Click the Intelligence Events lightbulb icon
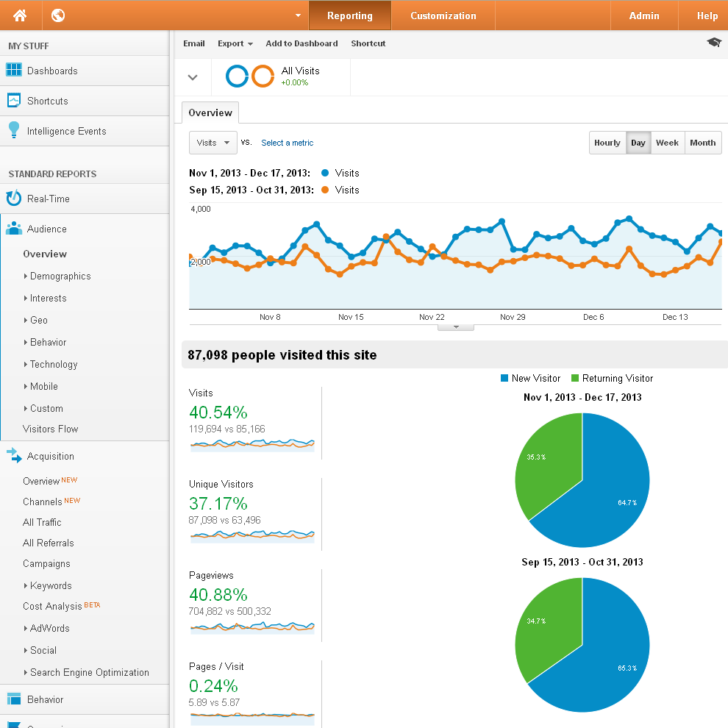 (14, 131)
